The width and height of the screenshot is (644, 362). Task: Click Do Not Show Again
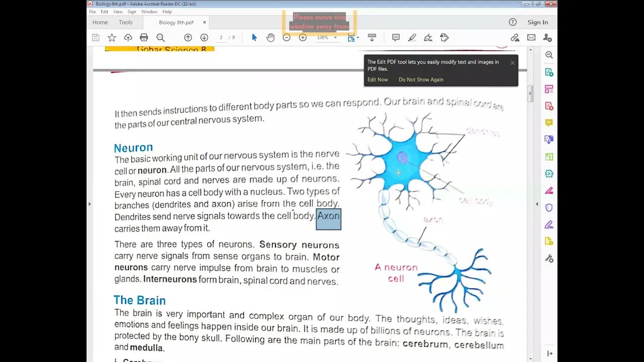point(421,79)
